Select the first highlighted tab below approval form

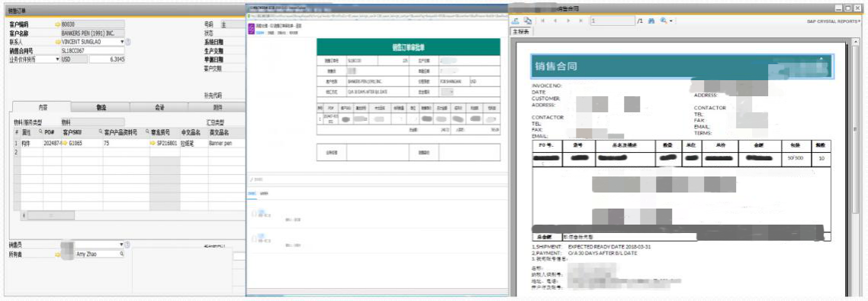tap(251, 193)
